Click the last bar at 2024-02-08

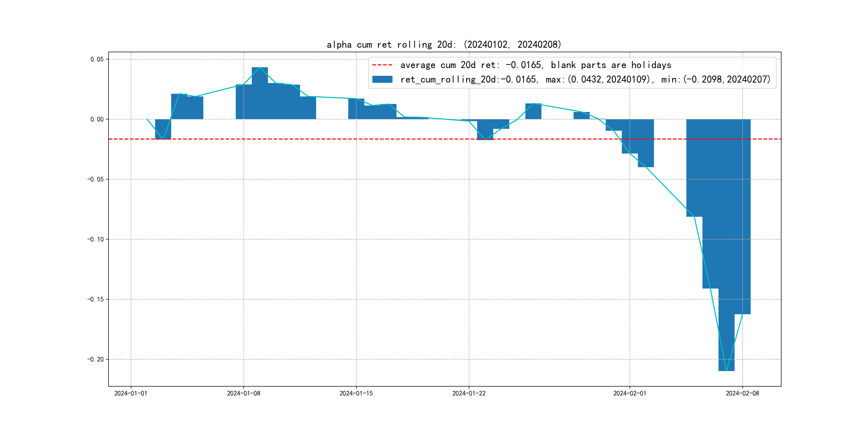[742, 216]
